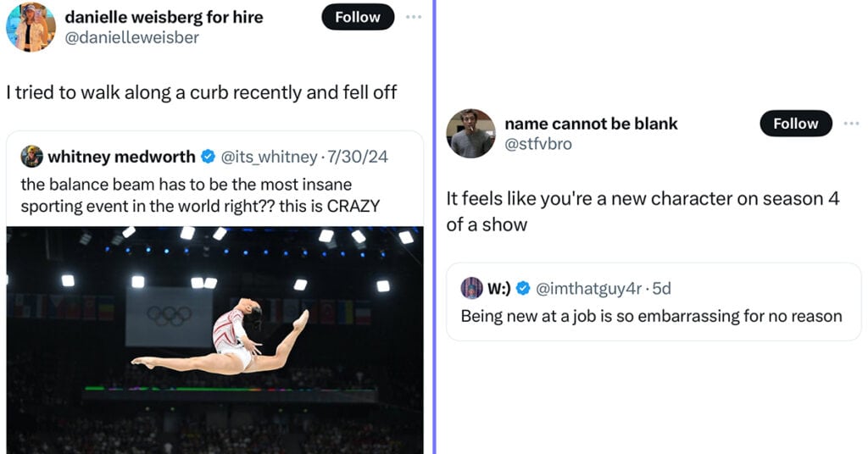Open stfvbro's profile avatar
This screenshot has width=868, height=454.
pyautogui.click(x=470, y=133)
